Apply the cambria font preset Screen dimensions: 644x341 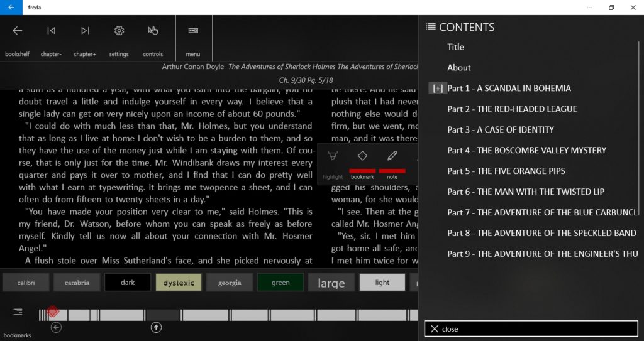[x=77, y=283]
